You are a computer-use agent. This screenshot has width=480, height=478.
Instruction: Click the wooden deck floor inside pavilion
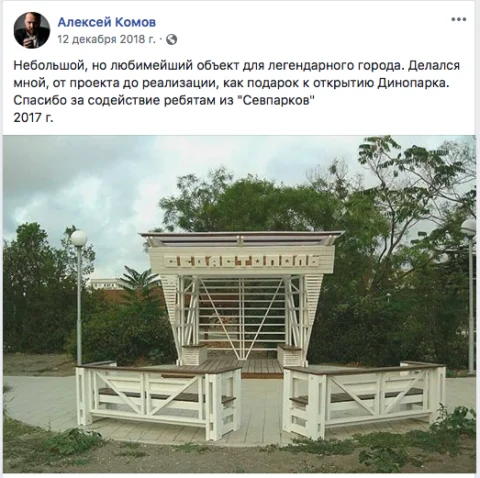tap(243, 366)
